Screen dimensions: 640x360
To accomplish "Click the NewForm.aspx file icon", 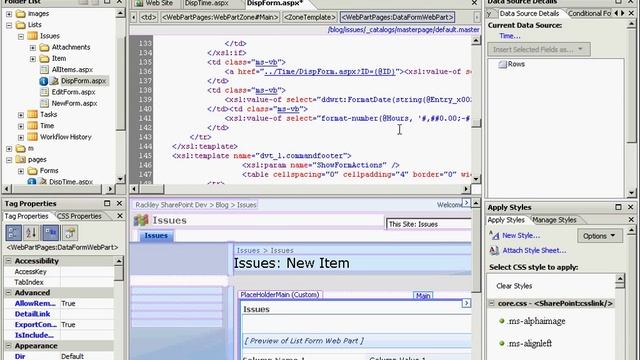I will point(44,103).
